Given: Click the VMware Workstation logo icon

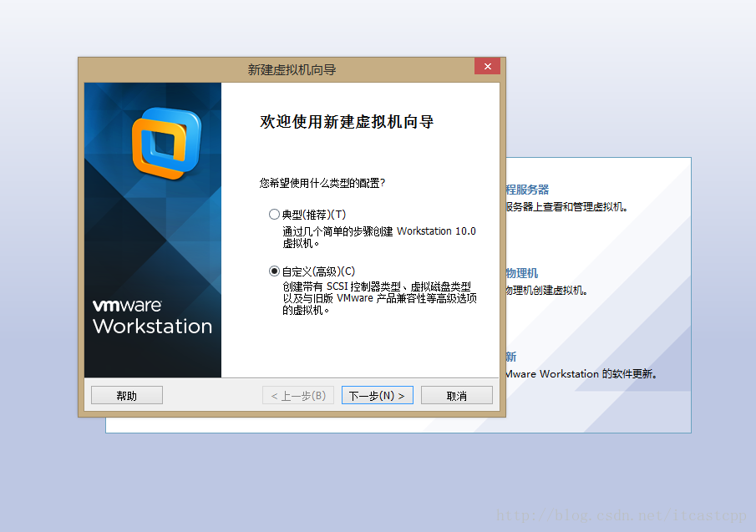Looking at the screenshot, I should (x=166, y=143).
